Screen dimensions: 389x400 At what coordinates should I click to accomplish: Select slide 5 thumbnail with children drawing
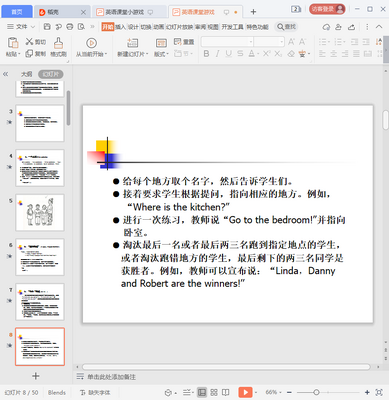coord(40,213)
